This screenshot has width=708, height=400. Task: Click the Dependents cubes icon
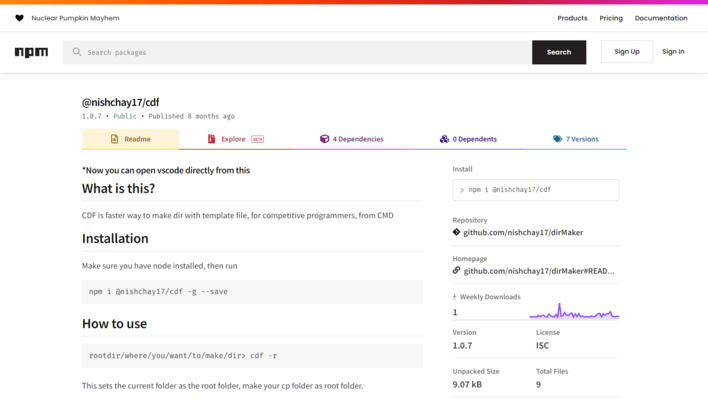click(x=444, y=139)
